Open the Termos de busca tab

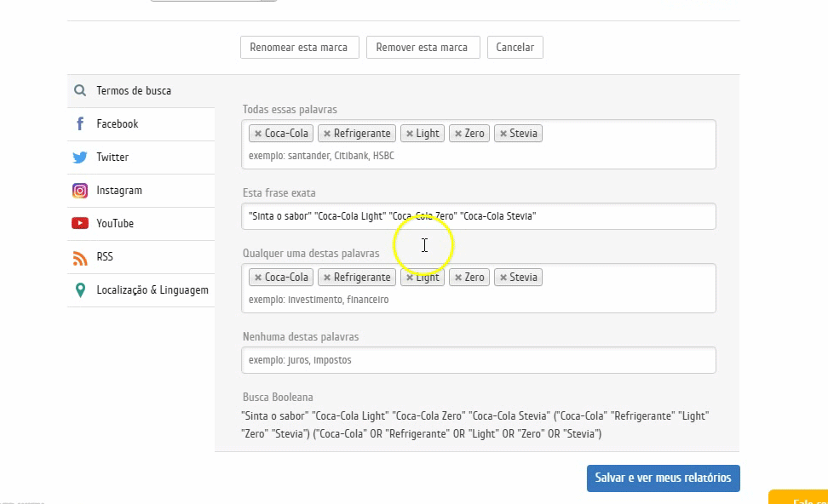134,91
